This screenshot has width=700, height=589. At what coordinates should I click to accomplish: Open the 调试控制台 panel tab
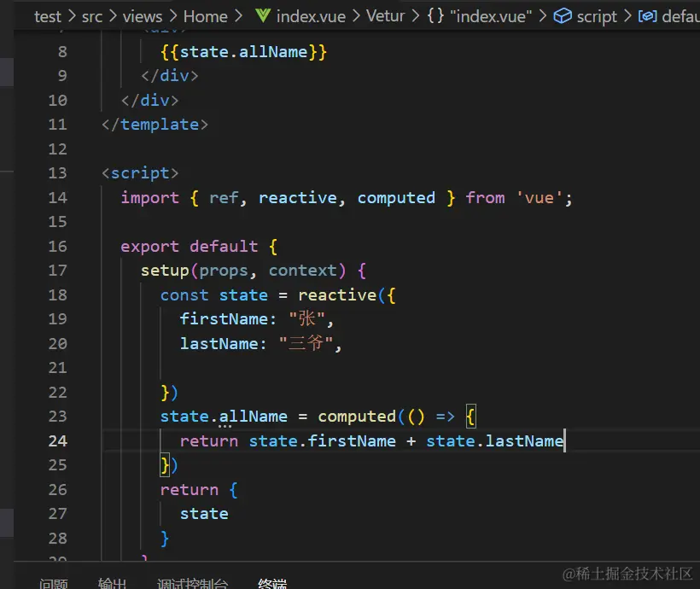click(192, 583)
